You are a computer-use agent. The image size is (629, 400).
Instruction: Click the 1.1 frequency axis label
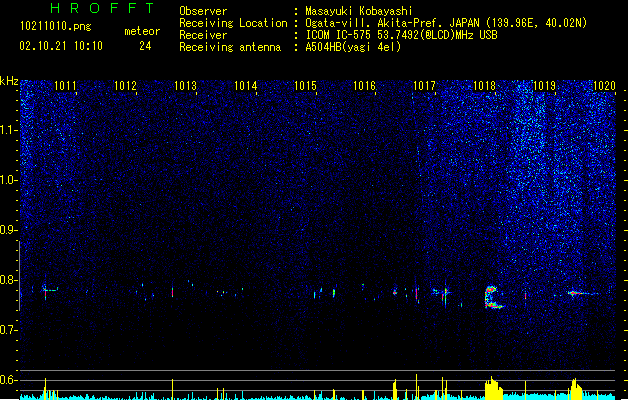point(9,131)
